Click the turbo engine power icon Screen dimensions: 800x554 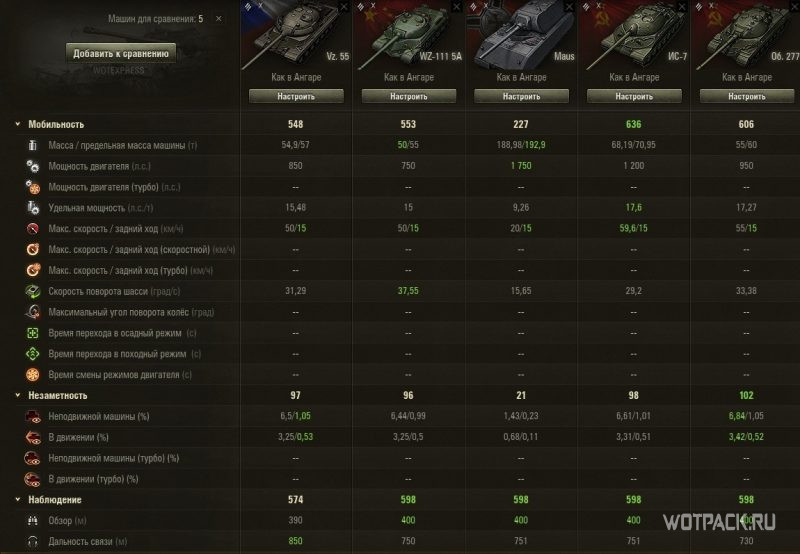coord(33,187)
